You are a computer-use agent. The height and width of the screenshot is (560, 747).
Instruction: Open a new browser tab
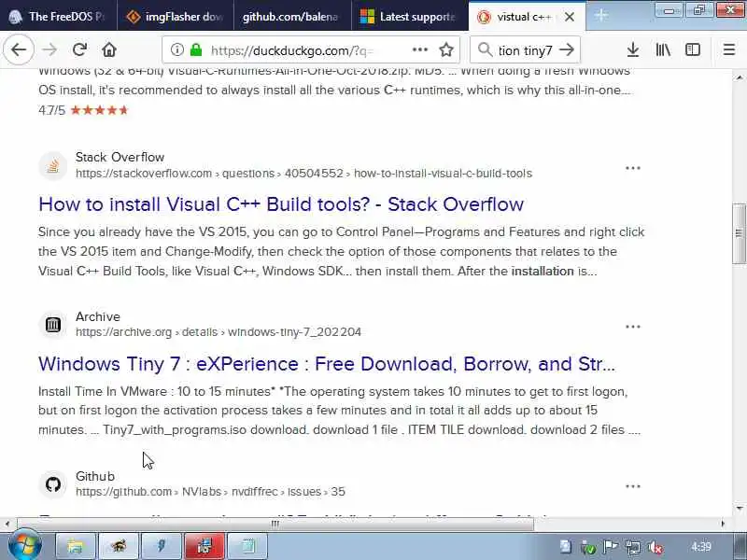[x=601, y=16]
